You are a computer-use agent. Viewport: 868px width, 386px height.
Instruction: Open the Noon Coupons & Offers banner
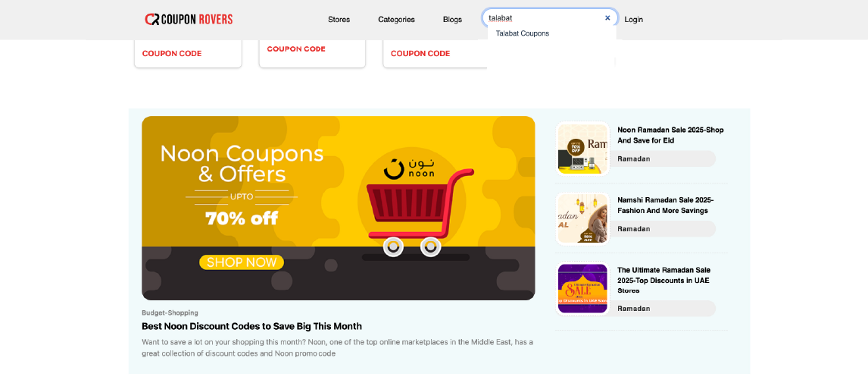click(x=339, y=208)
